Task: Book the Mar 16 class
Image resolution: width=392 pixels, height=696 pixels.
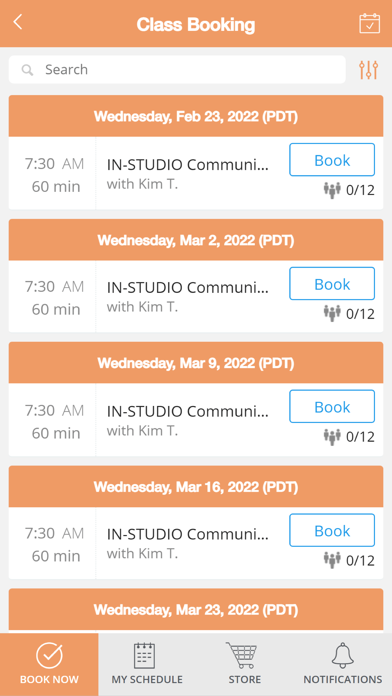Action: pyautogui.click(x=332, y=530)
